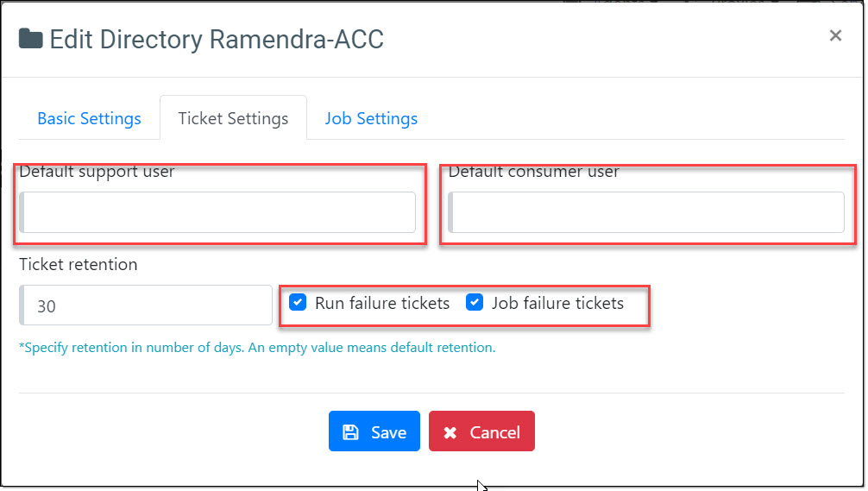Click the folder icon in the dialog header
This screenshot has height=491, width=868.
tap(31, 40)
